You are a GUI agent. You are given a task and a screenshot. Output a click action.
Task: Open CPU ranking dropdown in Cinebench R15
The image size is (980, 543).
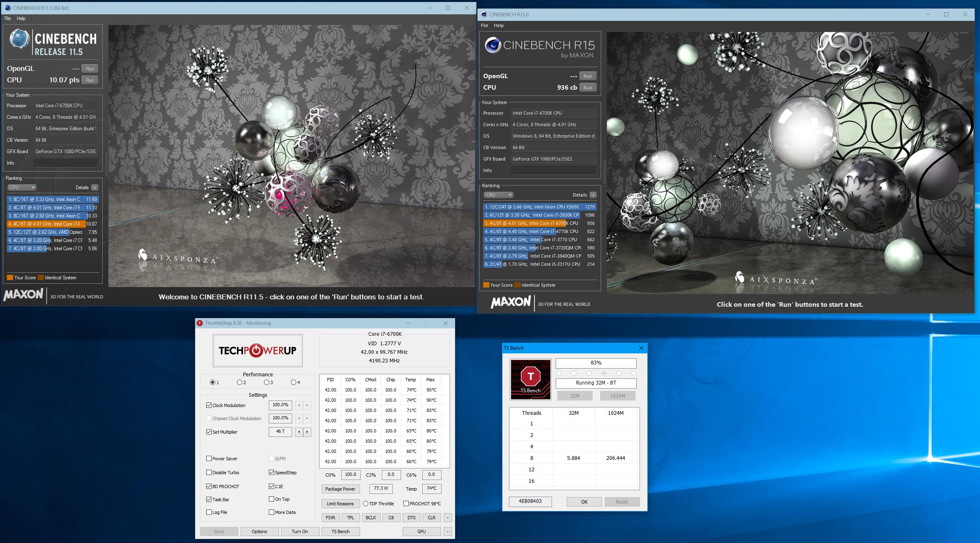[x=498, y=195]
